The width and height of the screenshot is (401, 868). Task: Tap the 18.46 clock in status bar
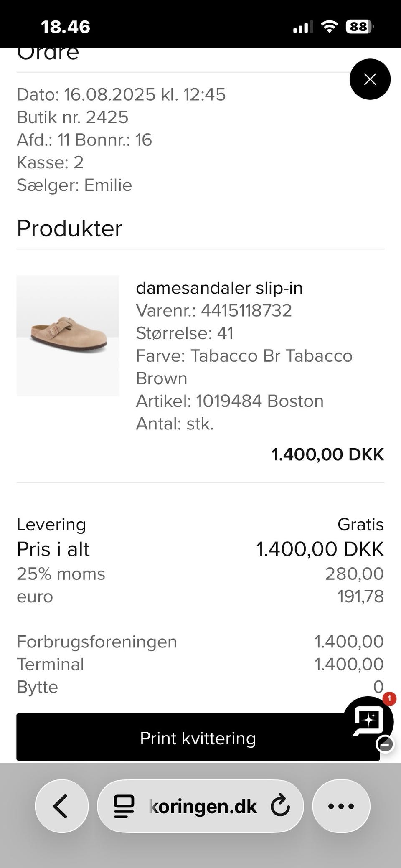[66, 27]
